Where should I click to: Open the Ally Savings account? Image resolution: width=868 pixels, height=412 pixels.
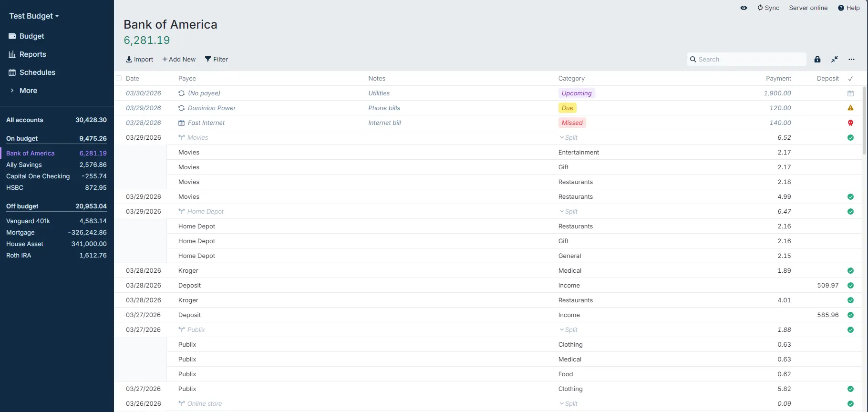click(24, 165)
